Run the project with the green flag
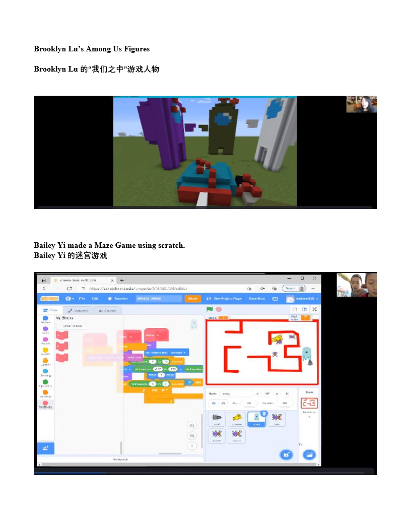Image resolution: width=411 pixels, height=532 pixels. 210,309
